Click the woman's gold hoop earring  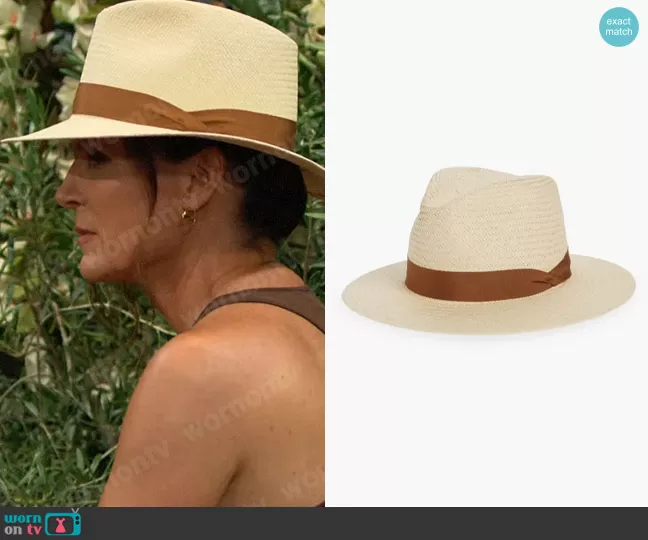pyautogui.click(x=187, y=215)
